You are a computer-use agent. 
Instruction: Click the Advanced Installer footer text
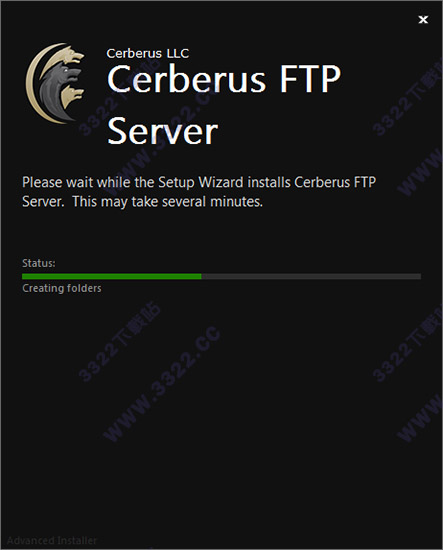[x=52, y=541]
